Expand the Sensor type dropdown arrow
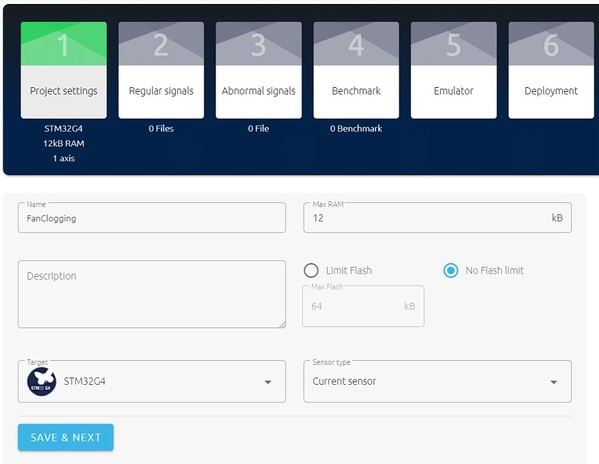599x464 pixels. point(554,382)
